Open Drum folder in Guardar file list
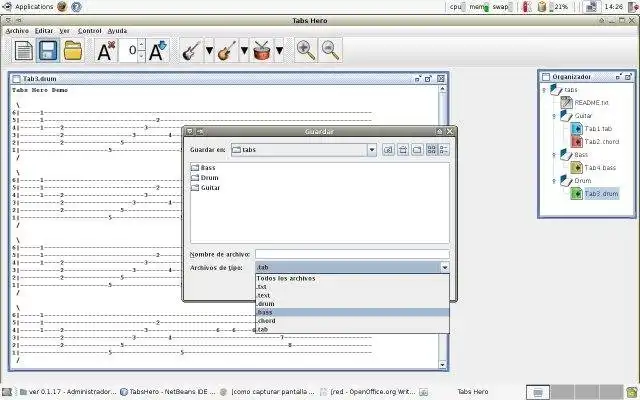Screen dimensions: 640x400 click(x=205, y=178)
